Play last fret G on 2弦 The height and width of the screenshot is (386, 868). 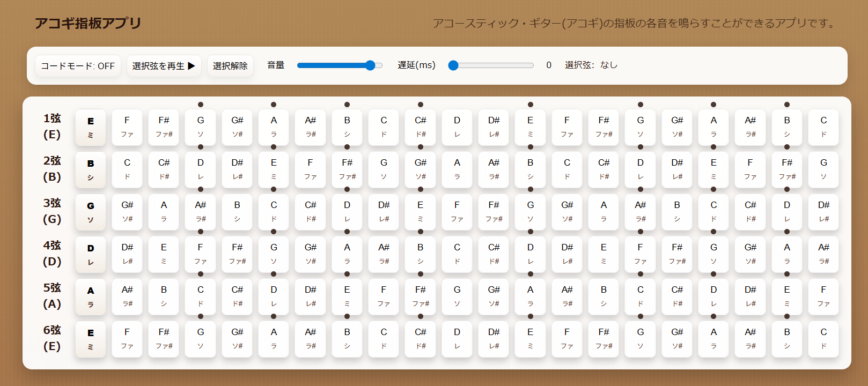(823, 170)
